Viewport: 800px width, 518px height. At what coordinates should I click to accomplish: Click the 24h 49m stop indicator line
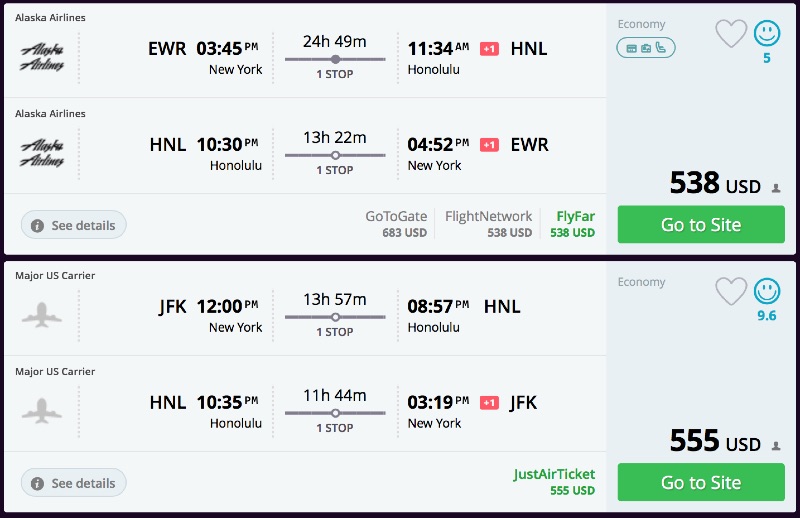335,60
